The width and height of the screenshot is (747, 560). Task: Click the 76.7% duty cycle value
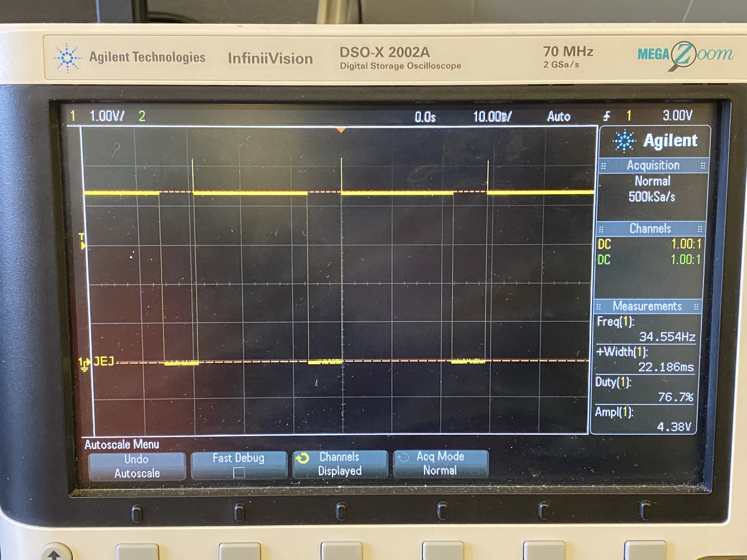pos(675,397)
